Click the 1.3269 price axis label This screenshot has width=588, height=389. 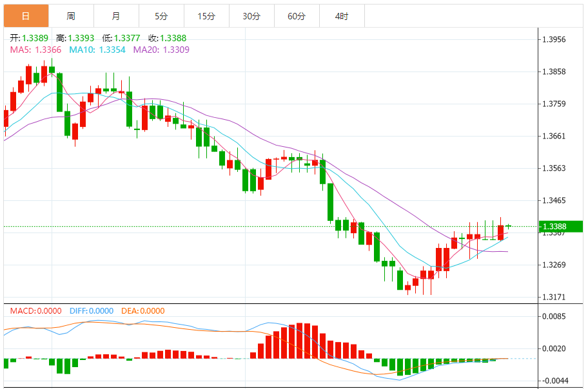[554, 265]
